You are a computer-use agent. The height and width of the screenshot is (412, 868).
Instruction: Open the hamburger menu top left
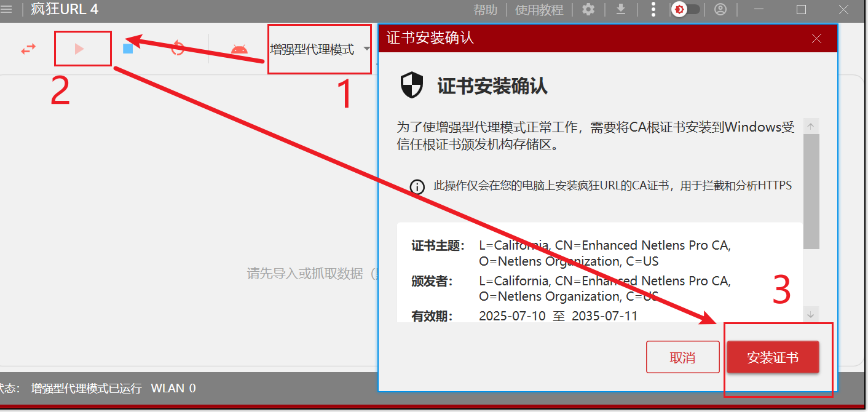[7, 9]
